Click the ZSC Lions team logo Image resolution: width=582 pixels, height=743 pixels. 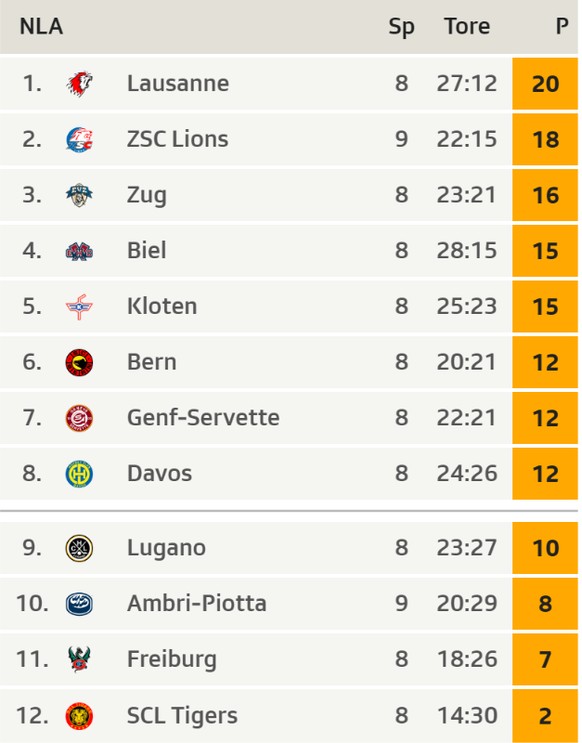[79, 140]
